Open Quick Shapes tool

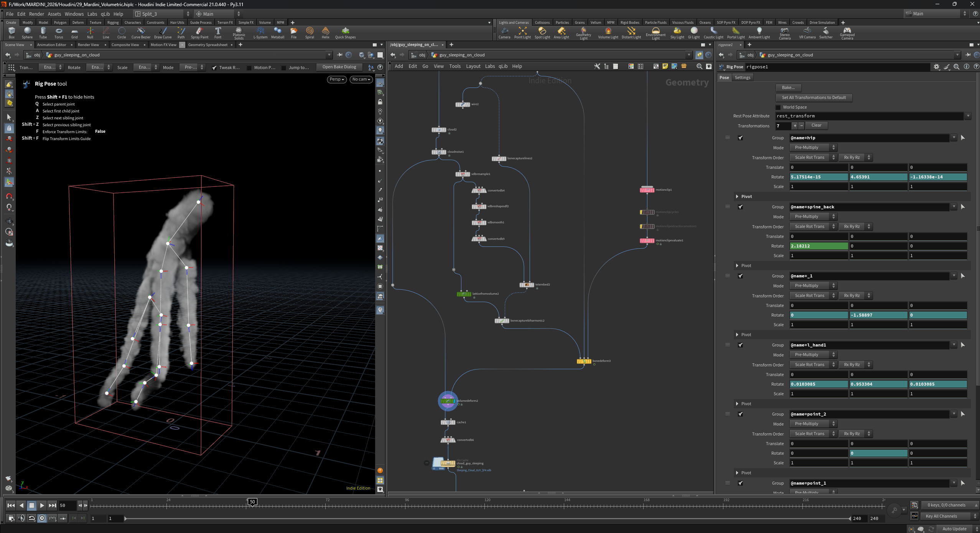(345, 33)
